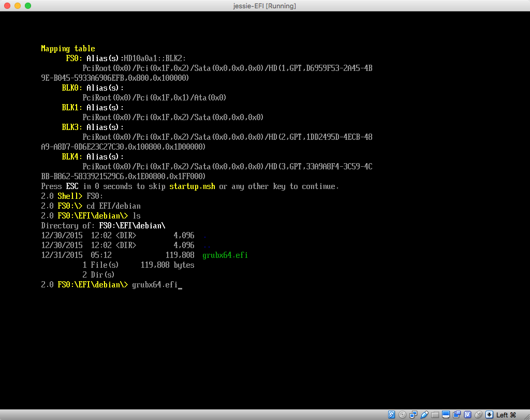The image size is (530, 420).
Task: Click the typed grubx64.efi command text
Action: [x=155, y=285]
